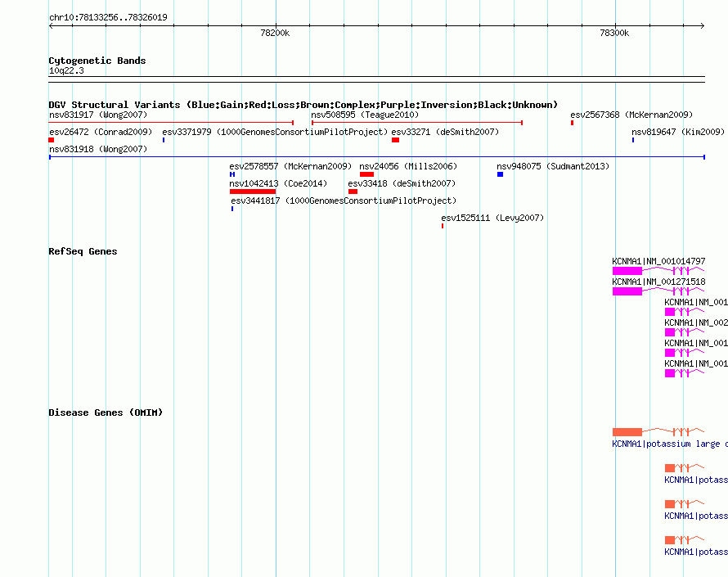This screenshot has height=577, width=728.
Task: Open esv33418 (deSmith2007) variant label
Action: pos(402,183)
